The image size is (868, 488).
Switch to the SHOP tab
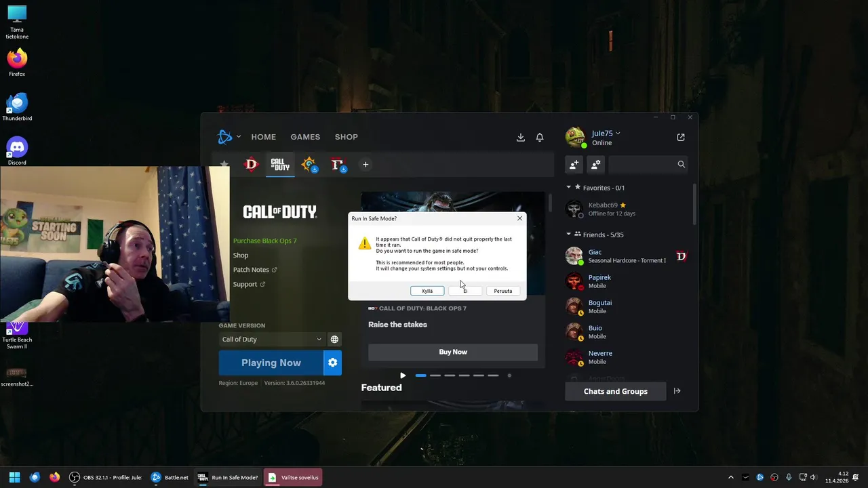pyautogui.click(x=346, y=137)
